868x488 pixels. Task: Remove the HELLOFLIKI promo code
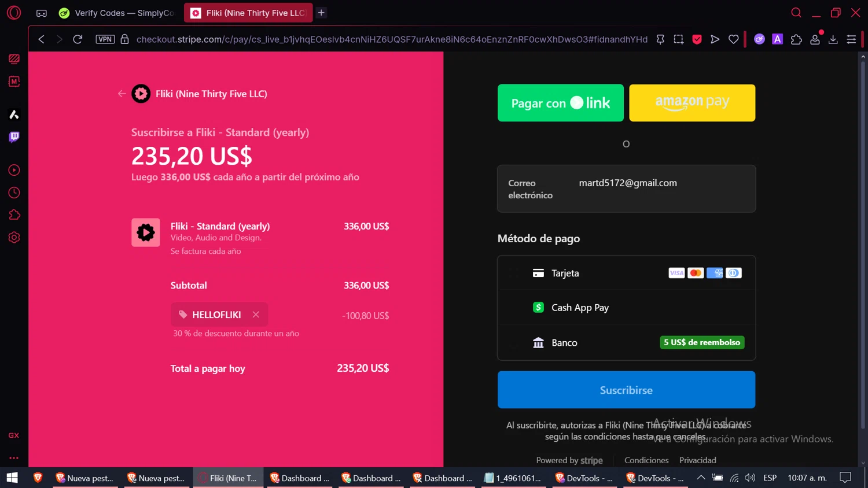pyautogui.click(x=256, y=315)
